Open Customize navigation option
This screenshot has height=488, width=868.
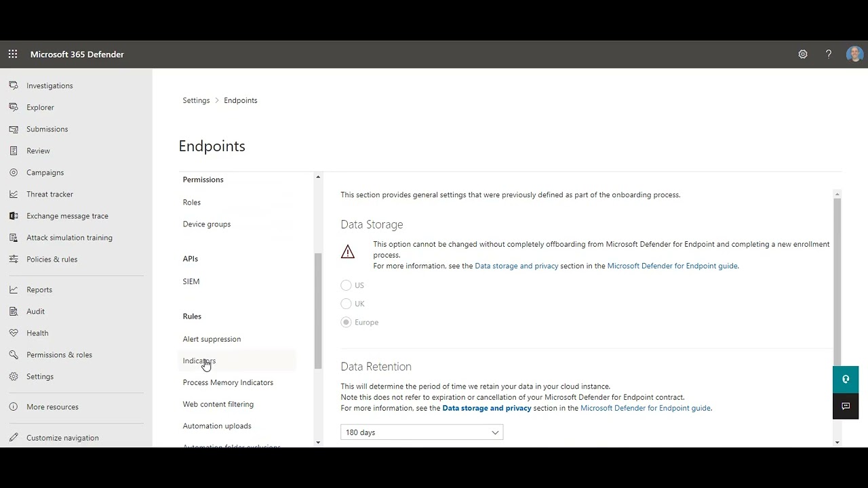[62, 438]
